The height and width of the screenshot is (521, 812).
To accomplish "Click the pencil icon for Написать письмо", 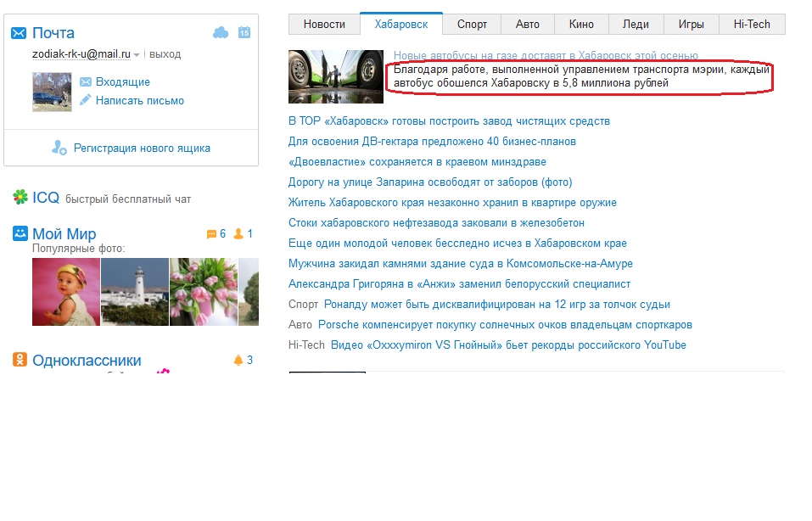I will point(86,100).
